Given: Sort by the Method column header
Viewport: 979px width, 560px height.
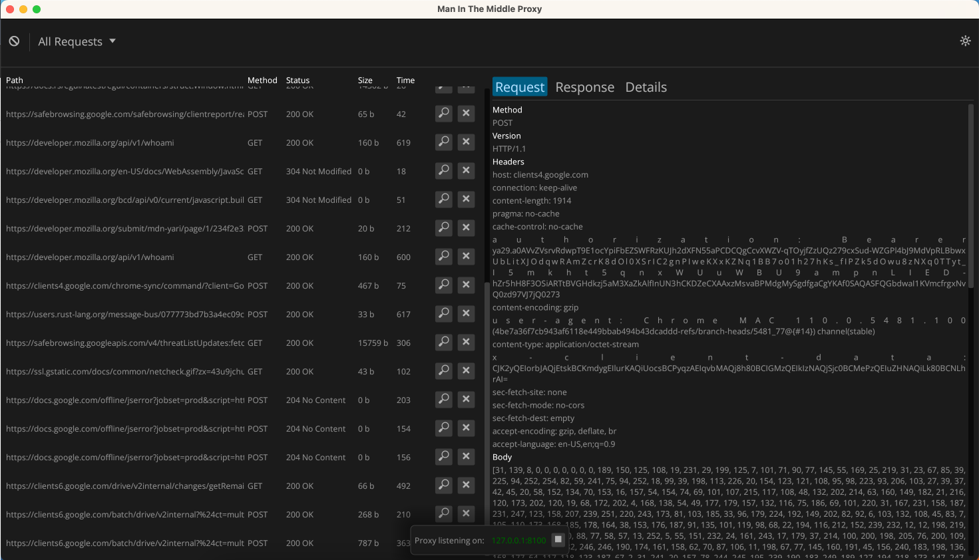Looking at the screenshot, I should coord(262,80).
